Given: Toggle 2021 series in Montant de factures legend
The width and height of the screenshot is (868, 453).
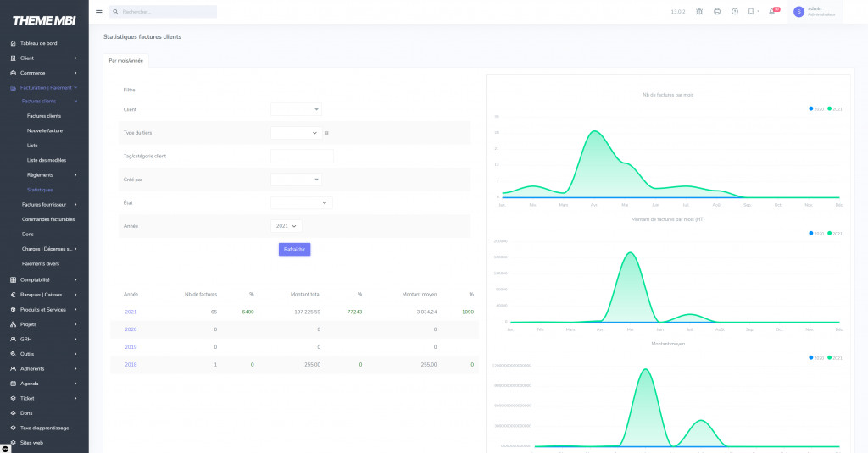Looking at the screenshot, I should pyautogui.click(x=834, y=233).
